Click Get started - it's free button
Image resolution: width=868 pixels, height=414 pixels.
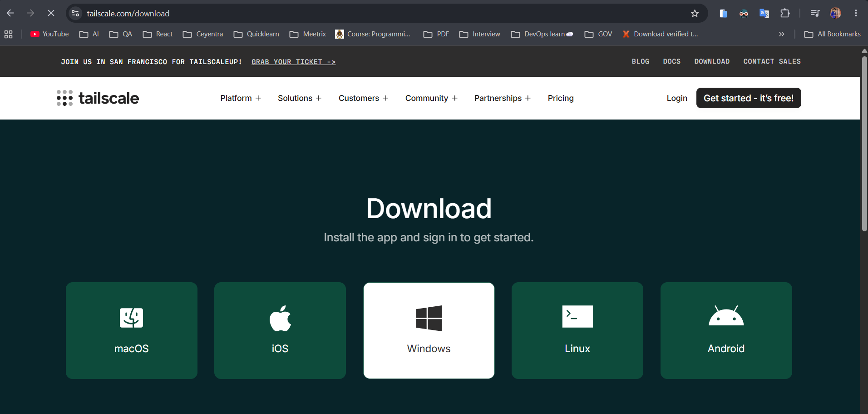(749, 98)
